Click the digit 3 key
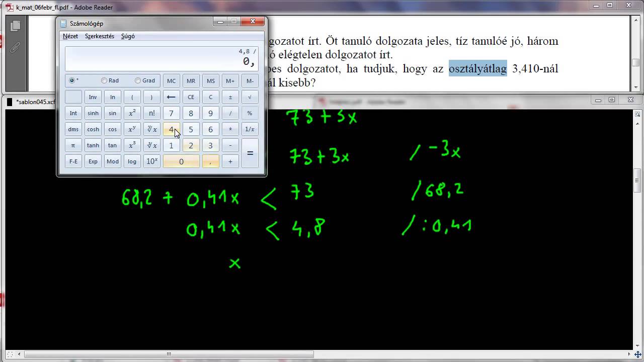The width and height of the screenshot is (644, 362). point(210,145)
